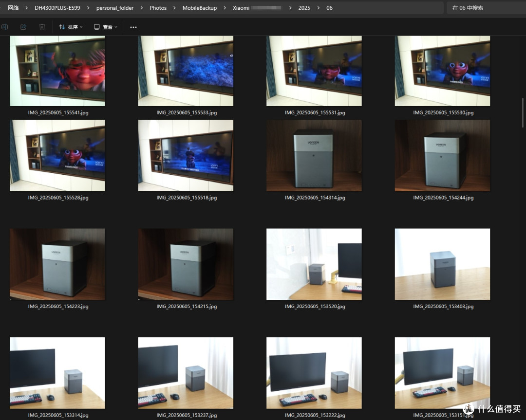The width and height of the screenshot is (526, 420).
Task: Click file name text IMG_20250605_155531.jpg
Action: tap(315, 112)
